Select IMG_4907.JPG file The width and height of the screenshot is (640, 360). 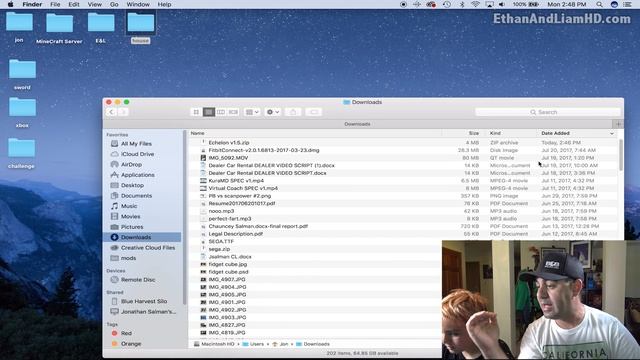227,280
